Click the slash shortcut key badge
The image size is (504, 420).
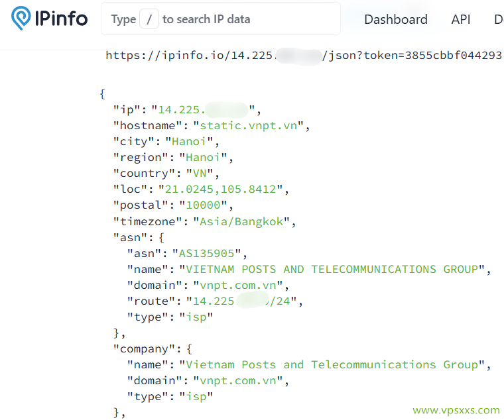tap(149, 19)
